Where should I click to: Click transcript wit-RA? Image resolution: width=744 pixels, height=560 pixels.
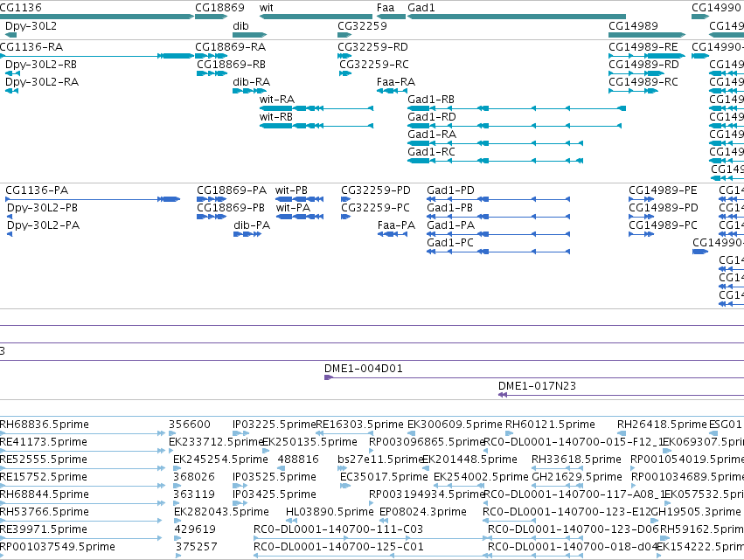(316, 108)
